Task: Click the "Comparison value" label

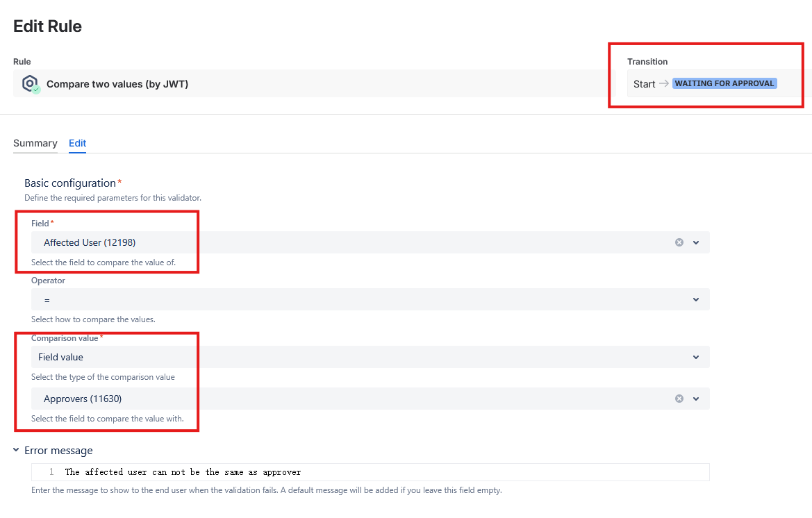Action: [65, 338]
